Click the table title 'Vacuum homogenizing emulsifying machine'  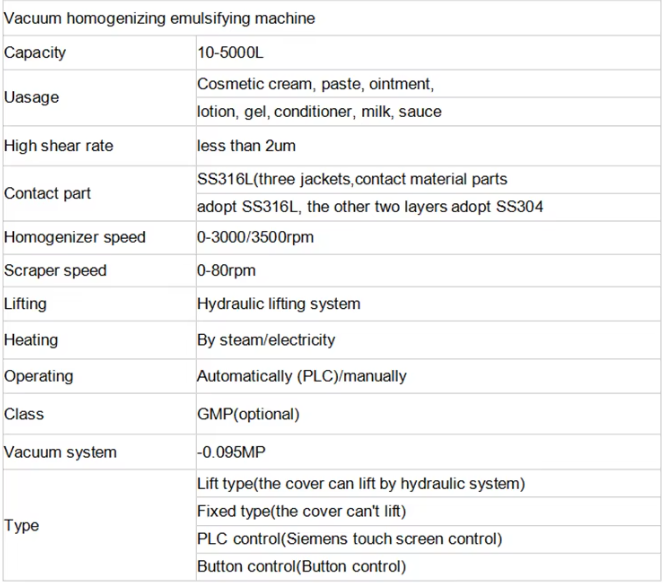(x=159, y=18)
